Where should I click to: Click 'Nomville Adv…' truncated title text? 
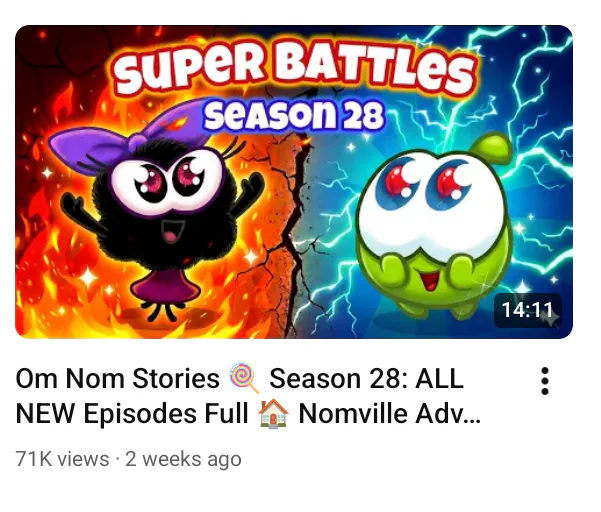pos(389,414)
